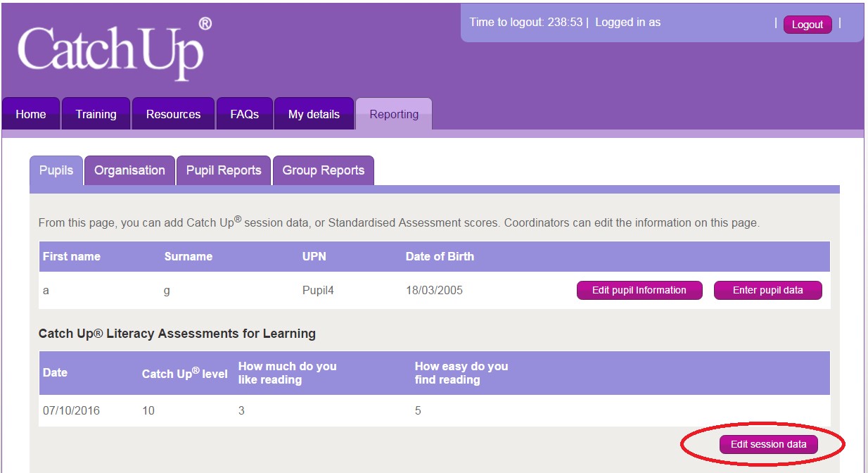Click the Logout button
Screen dimensions: 868x473
tap(808, 25)
